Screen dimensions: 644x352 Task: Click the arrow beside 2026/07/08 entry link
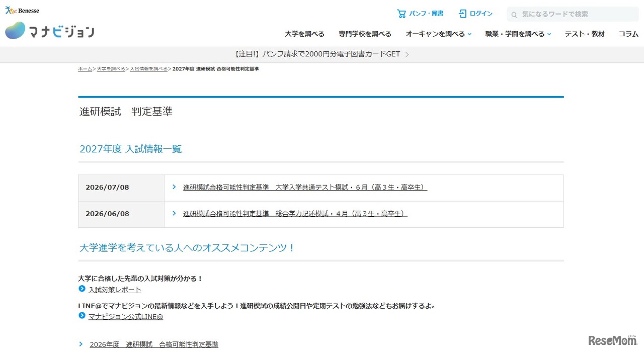point(174,187)
